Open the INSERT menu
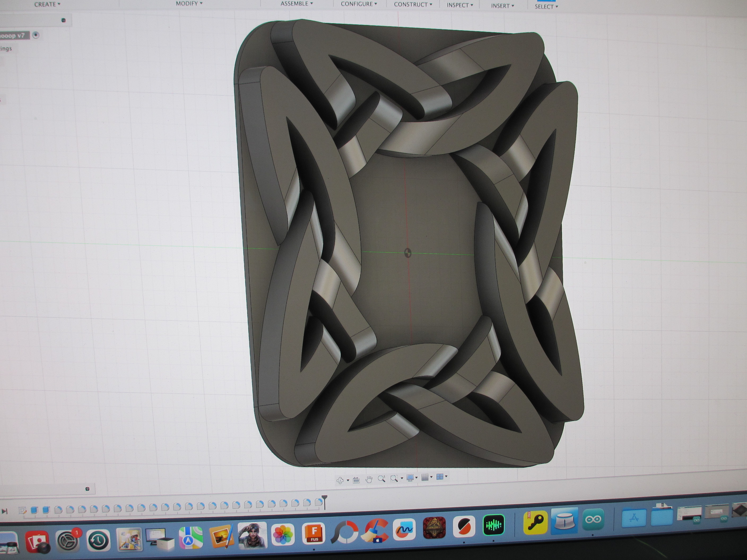The image size is (747, 560). [503, 6]
